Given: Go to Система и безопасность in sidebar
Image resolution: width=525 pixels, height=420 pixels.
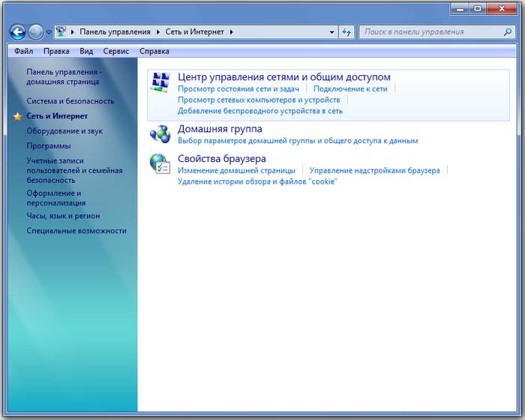Looking at the screenshot, I should 70,100.
